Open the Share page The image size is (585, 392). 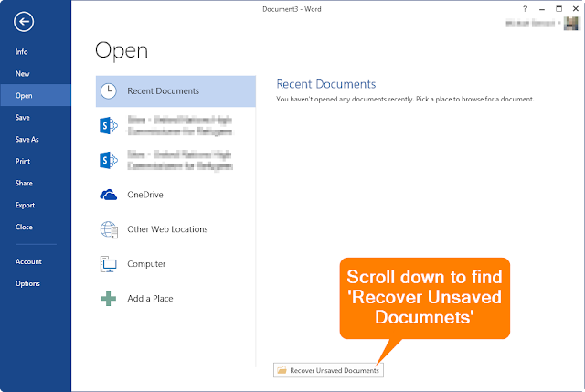tap(24, 183)
